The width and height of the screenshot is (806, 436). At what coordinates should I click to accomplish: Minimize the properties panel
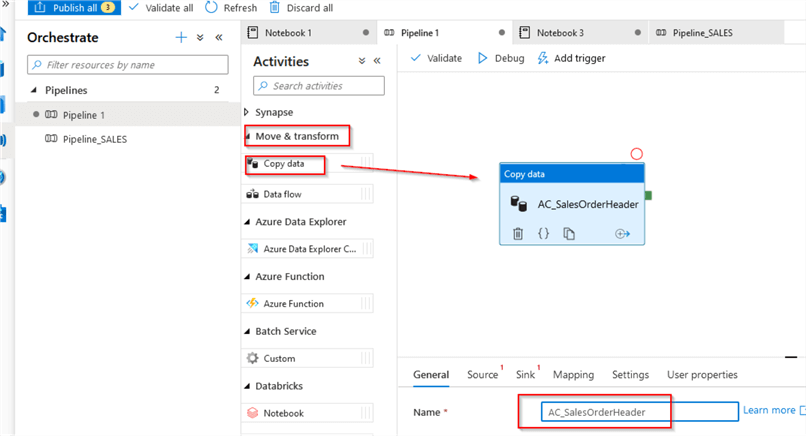(791, 357)
